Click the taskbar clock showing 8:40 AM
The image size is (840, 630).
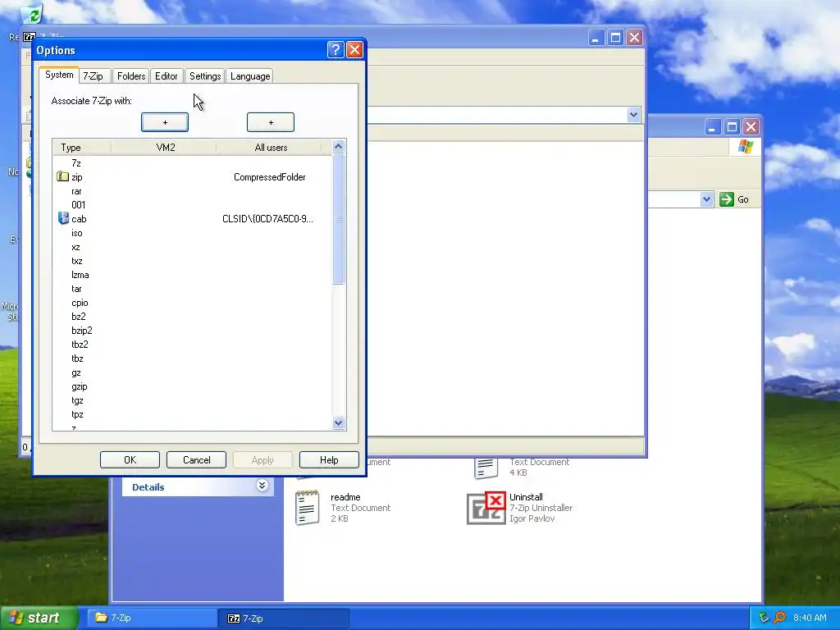[810, 618]
